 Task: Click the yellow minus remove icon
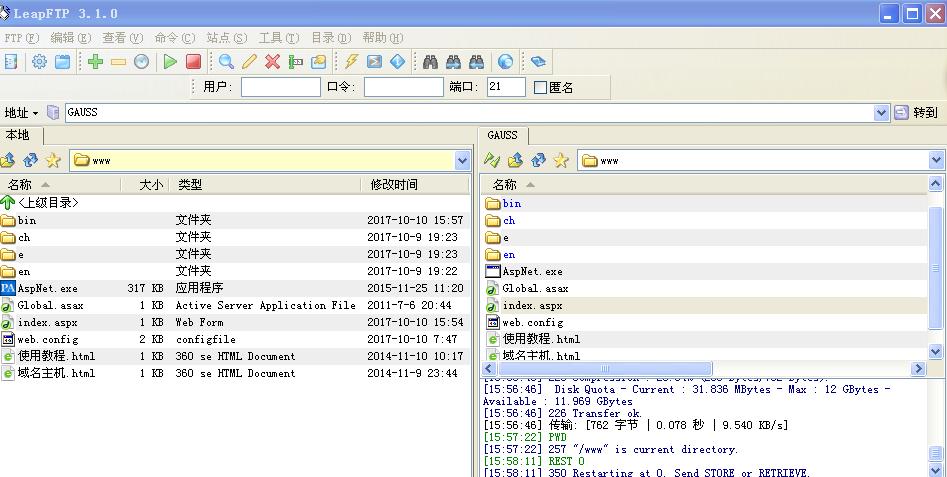tap(118, 62)
